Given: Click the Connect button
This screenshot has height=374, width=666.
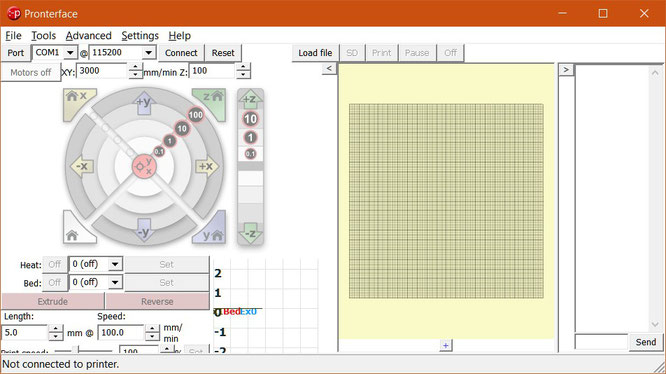Looking at the screenshot, I should point(181,53).
